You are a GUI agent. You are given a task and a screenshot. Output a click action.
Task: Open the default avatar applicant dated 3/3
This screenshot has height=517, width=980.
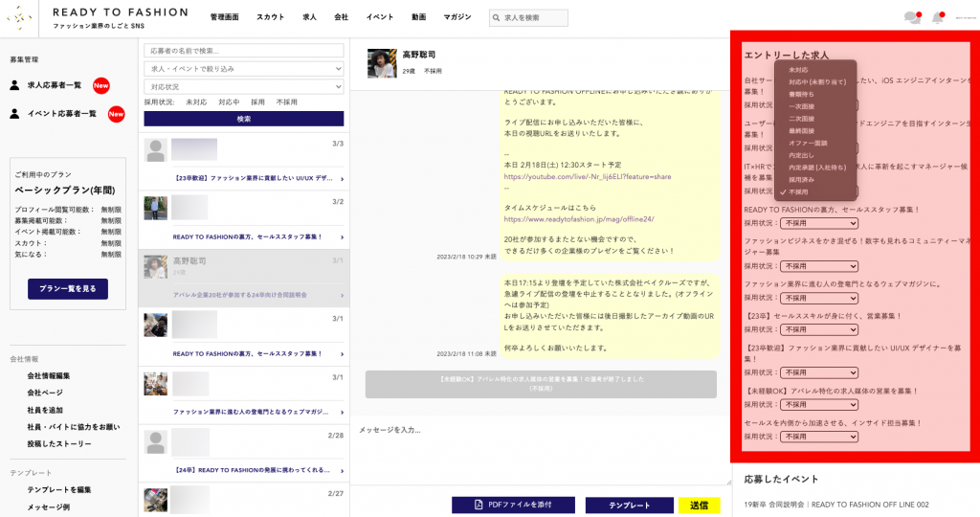tap(156, 150)
